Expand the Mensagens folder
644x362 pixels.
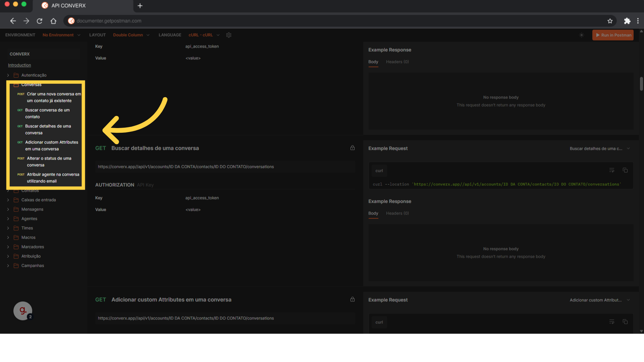8,209
